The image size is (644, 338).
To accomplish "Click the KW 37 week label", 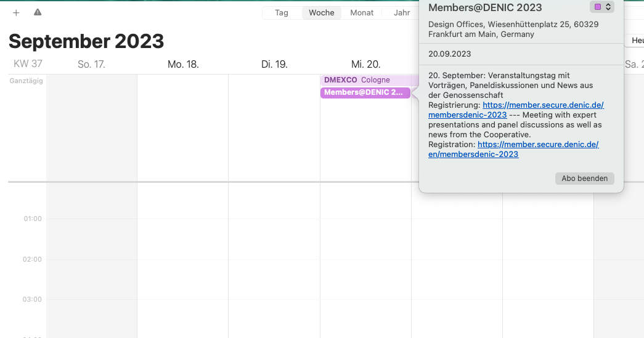I will [x=28, y=63].
